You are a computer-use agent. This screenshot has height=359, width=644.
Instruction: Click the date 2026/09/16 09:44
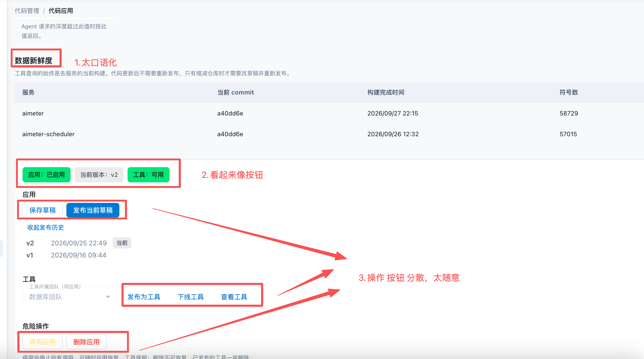tap(79, 255)
